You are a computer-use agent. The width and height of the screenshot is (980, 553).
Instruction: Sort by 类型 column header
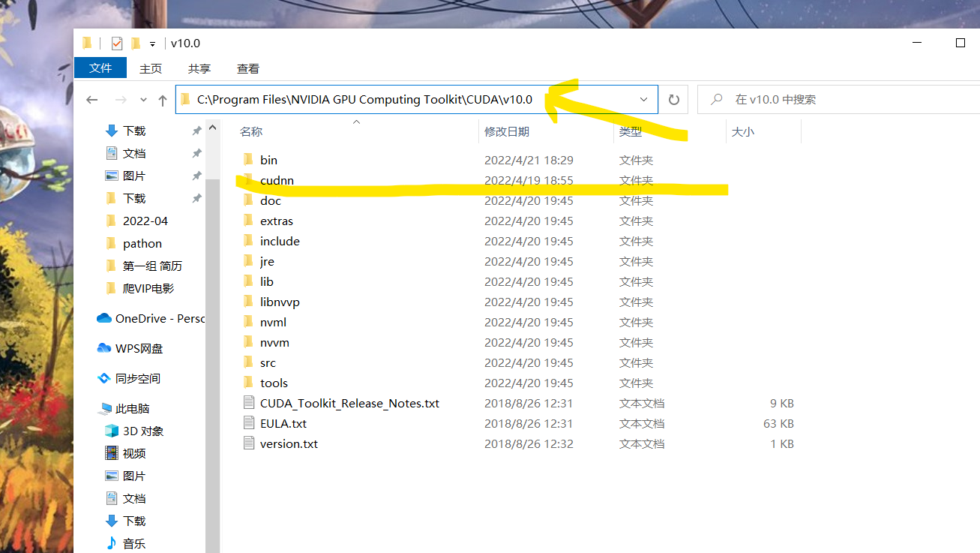point(631,131)
